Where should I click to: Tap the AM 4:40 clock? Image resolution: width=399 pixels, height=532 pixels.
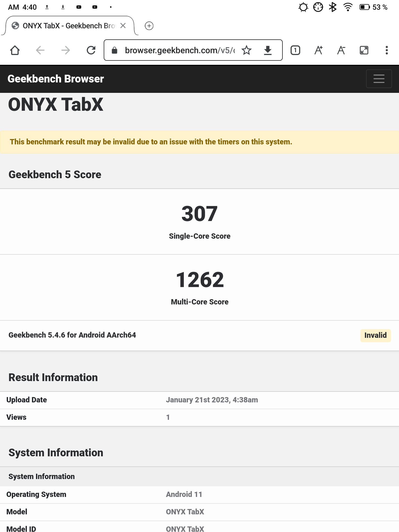tap(22, 7)
